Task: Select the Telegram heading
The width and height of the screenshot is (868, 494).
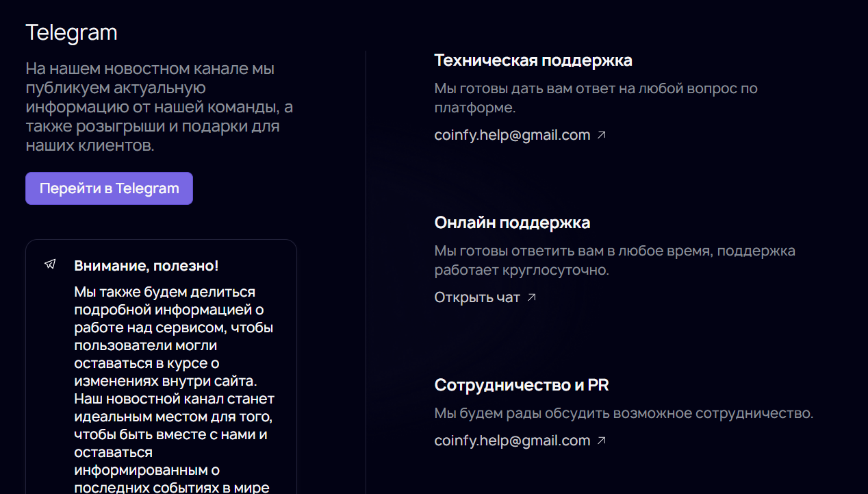Action: [x=71, y=32]
